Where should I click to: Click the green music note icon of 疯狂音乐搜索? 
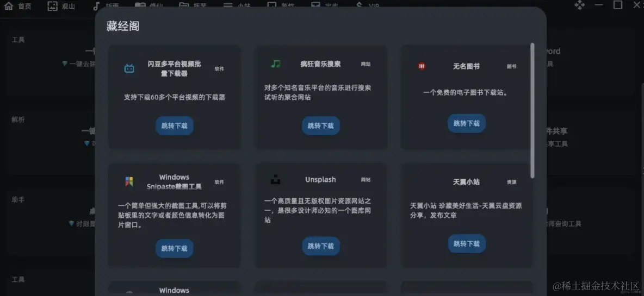(x=276, y=64)
